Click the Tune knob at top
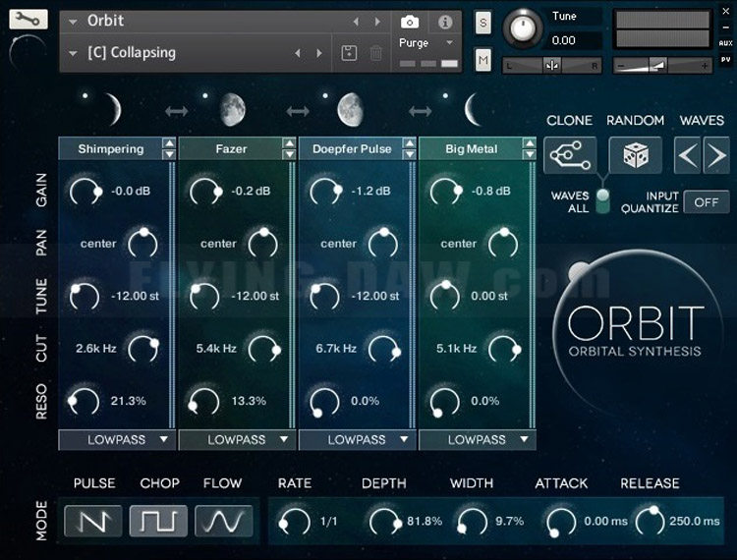This screenshot has width=737, height=560. 523,28
